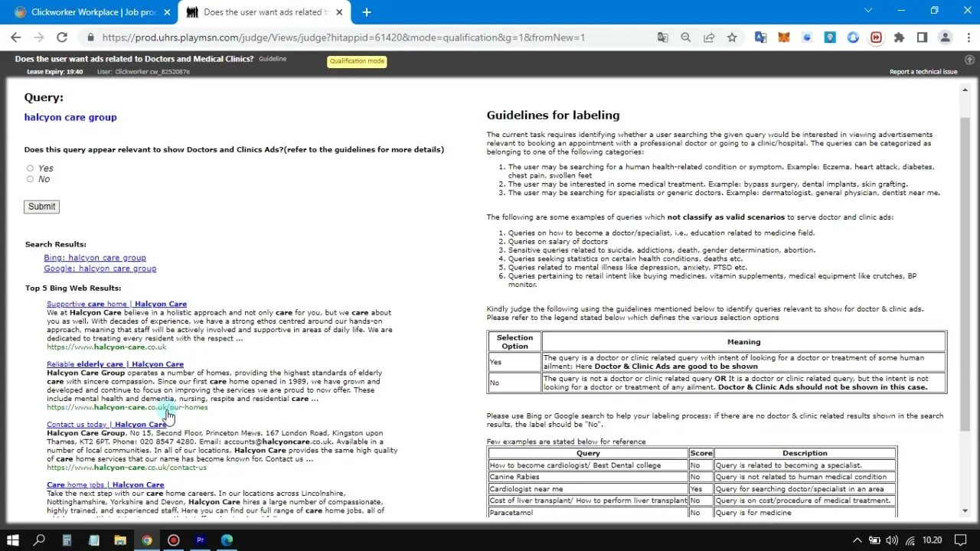Open Chrome's three-dot menu
Image resolution: width=980 pixels, height=551 pixels.
[967, 37]
